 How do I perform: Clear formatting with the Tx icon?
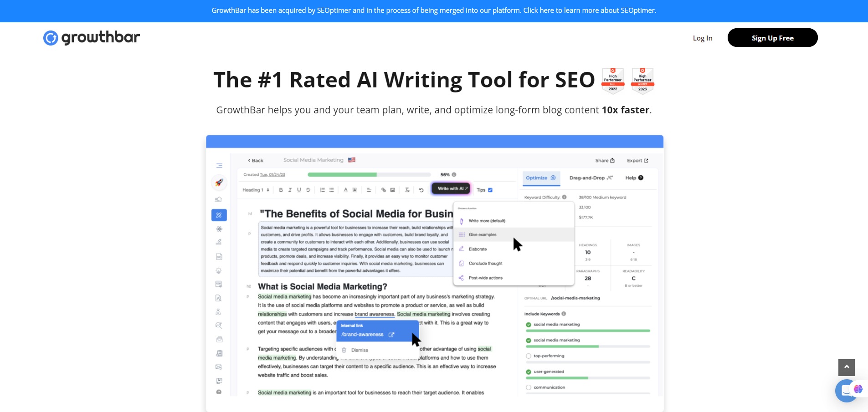(407, 190)
